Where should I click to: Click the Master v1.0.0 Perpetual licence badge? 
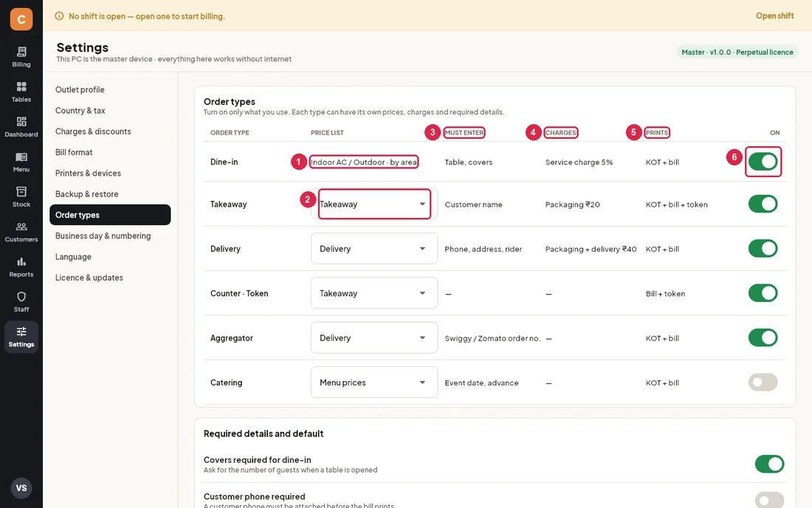pos(737,52)
